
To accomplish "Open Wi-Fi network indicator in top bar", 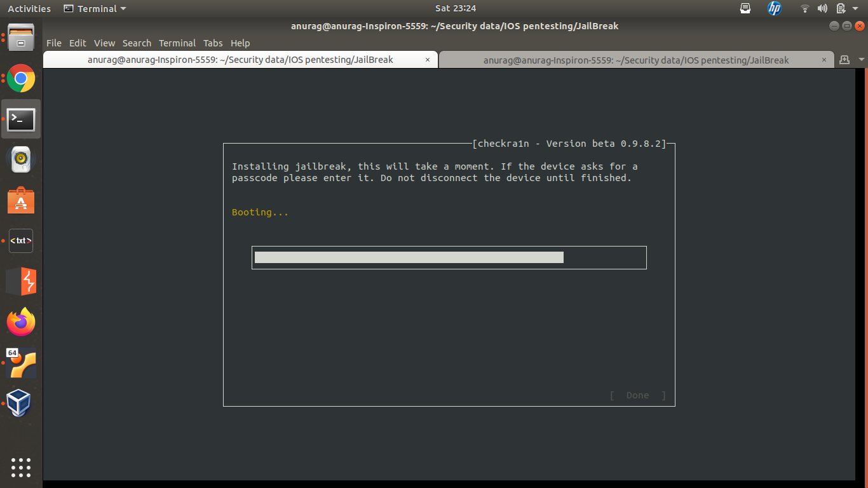I will pyautogui.click(x=804, y=8).
